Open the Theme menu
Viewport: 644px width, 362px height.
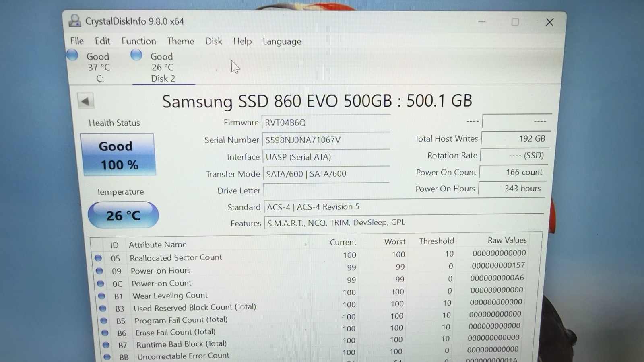coord(180,41)
